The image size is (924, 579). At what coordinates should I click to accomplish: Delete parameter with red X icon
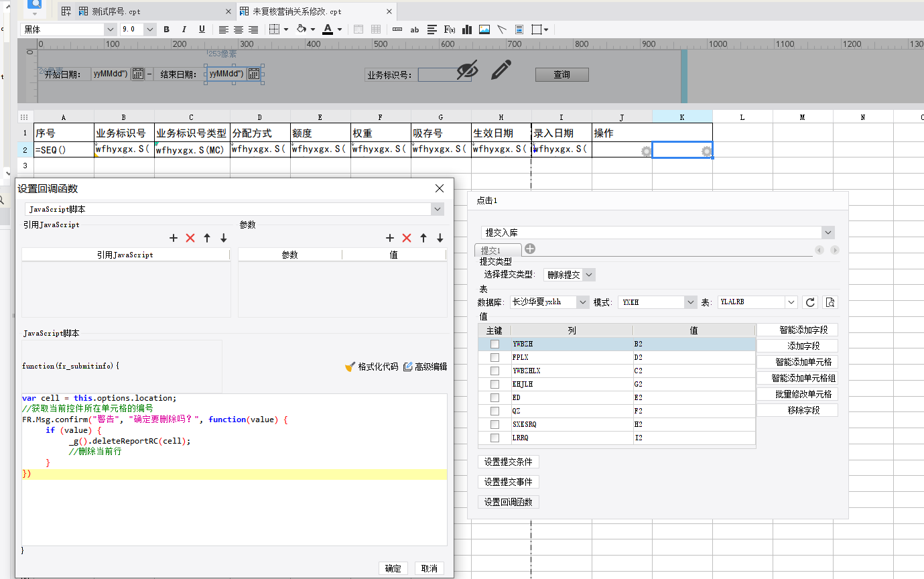407,238
